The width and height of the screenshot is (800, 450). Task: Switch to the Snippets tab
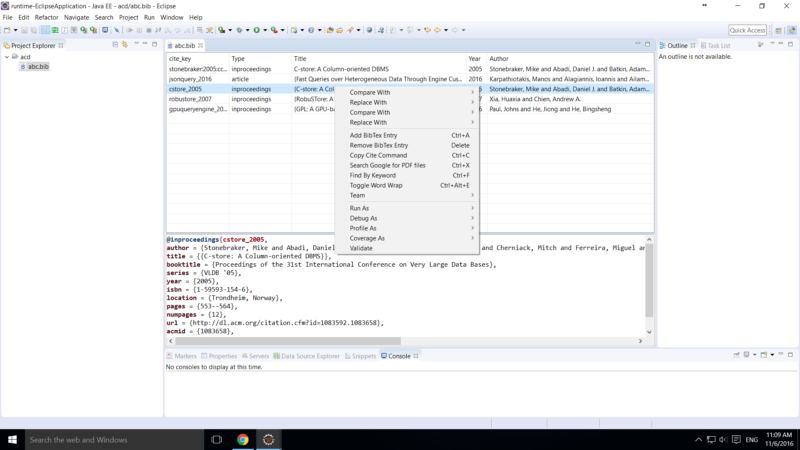[x=360, y=356]
